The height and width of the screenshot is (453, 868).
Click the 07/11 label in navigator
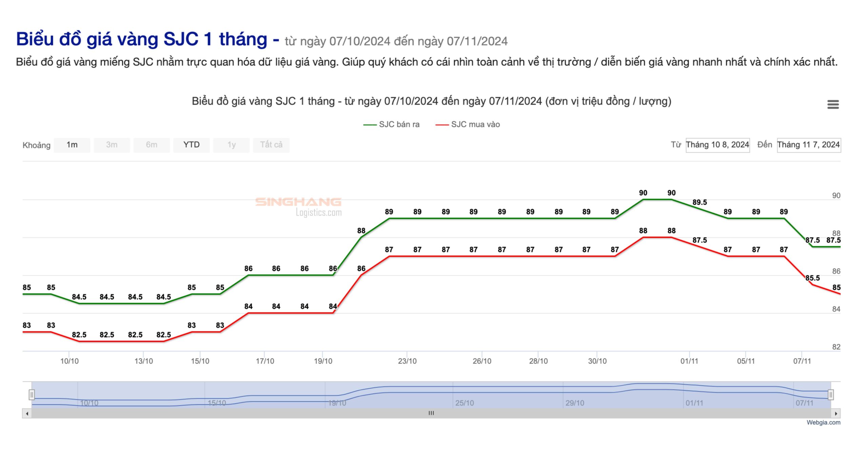tap(805, 403)
